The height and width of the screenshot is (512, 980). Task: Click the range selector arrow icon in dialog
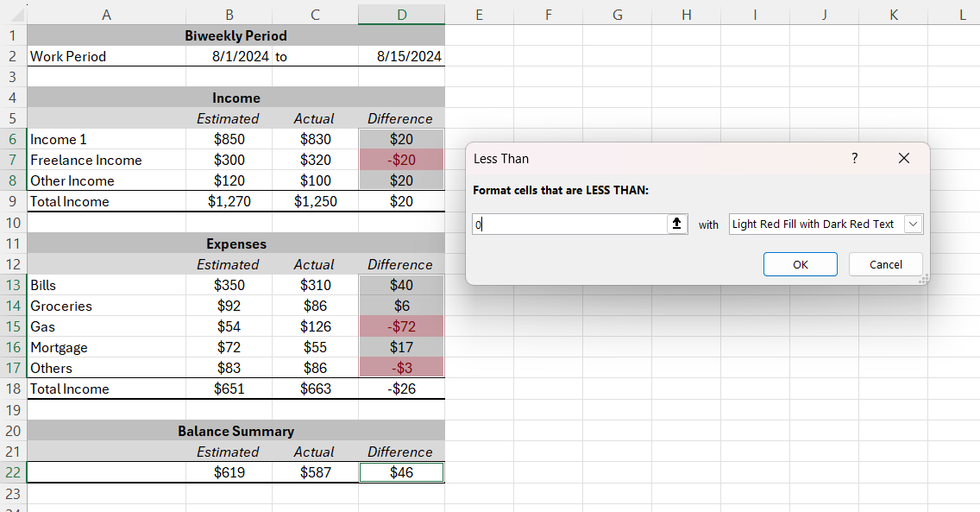click(677, 224)
